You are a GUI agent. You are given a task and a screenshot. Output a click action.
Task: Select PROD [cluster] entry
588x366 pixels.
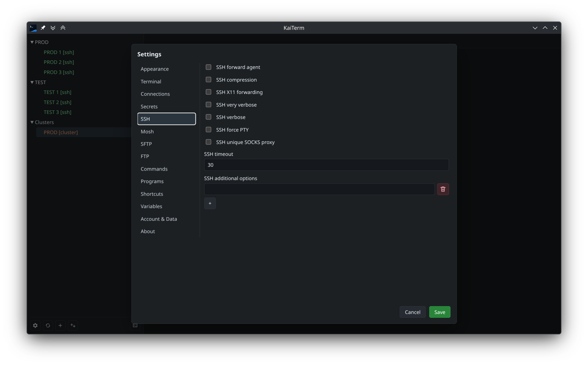(61, 132)
